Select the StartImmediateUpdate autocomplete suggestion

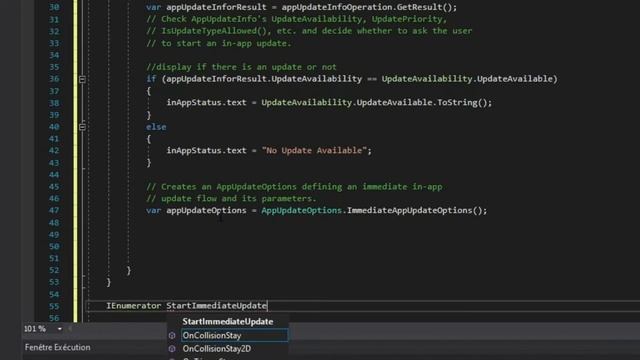(227, 322)
